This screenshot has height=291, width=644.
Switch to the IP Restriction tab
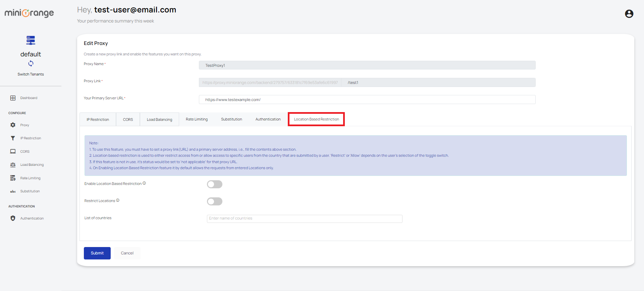coord(98,119)
